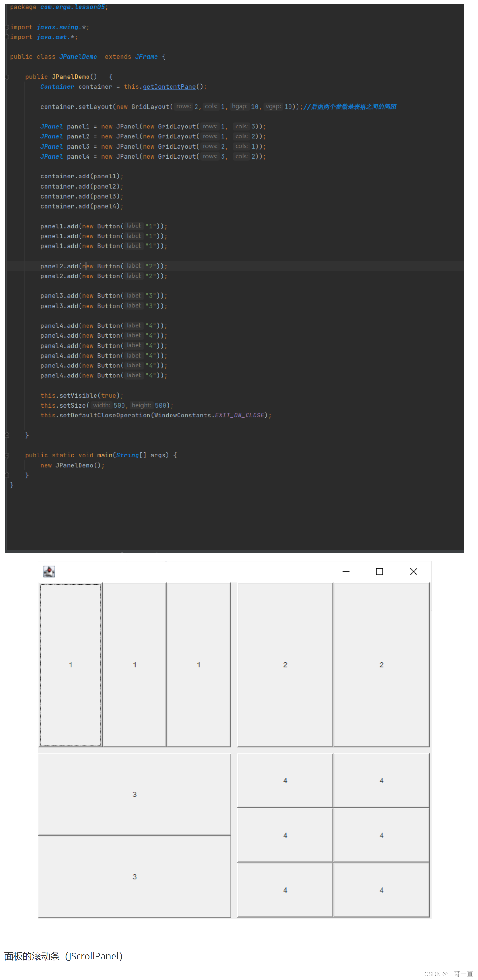Click the new JPanelDemo() line in main
478x980 pixels.
point(72,466)
